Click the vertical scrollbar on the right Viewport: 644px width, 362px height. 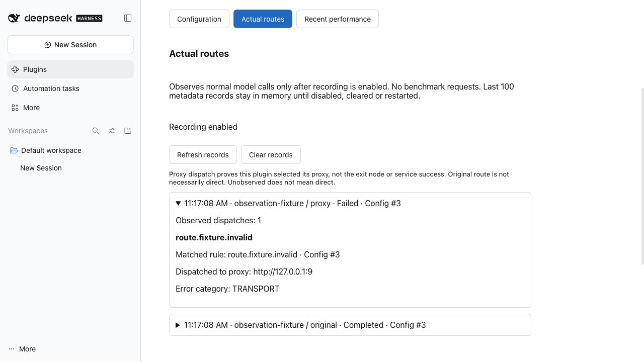(642, 176)
